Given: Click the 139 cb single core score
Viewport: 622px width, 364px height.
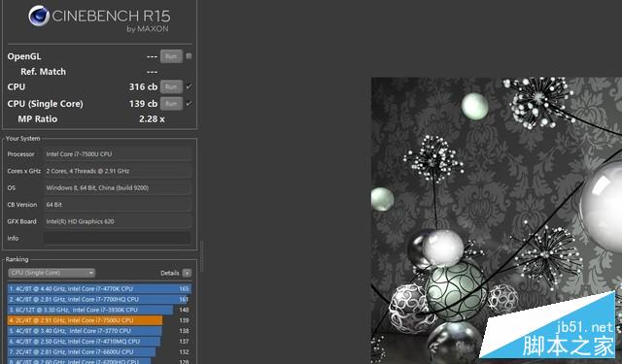Looking at the screenshot, I should pos(143,104).
